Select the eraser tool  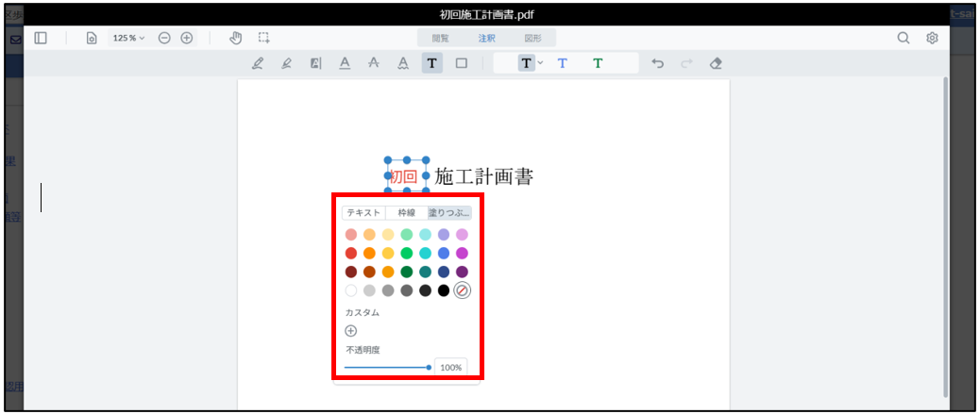715,63
